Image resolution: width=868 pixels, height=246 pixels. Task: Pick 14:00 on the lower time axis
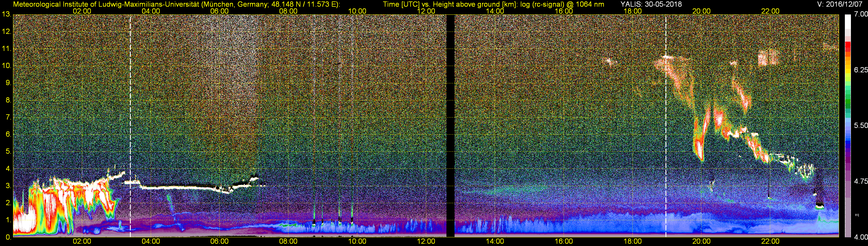click(495, 241)
